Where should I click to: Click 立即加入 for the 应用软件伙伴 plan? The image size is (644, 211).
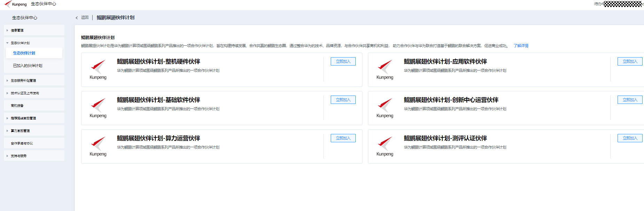pos(630,61)
